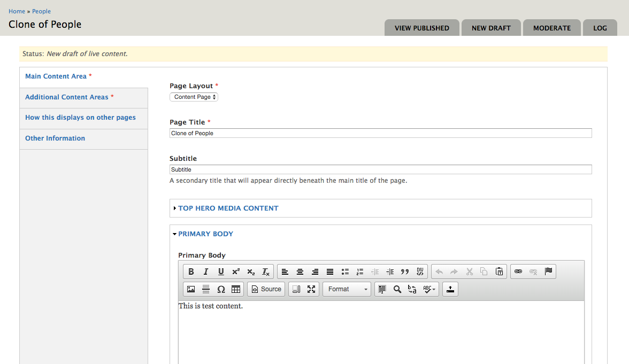Screen dimensions: 629x364
Task: Open the Page Layout dropdown
Action: click(x=194, y=97)
